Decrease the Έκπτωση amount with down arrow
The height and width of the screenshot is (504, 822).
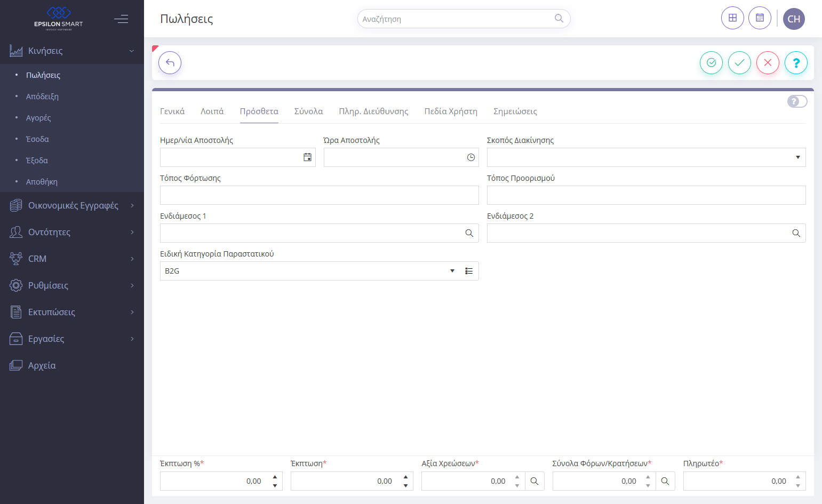pos(405,485)
